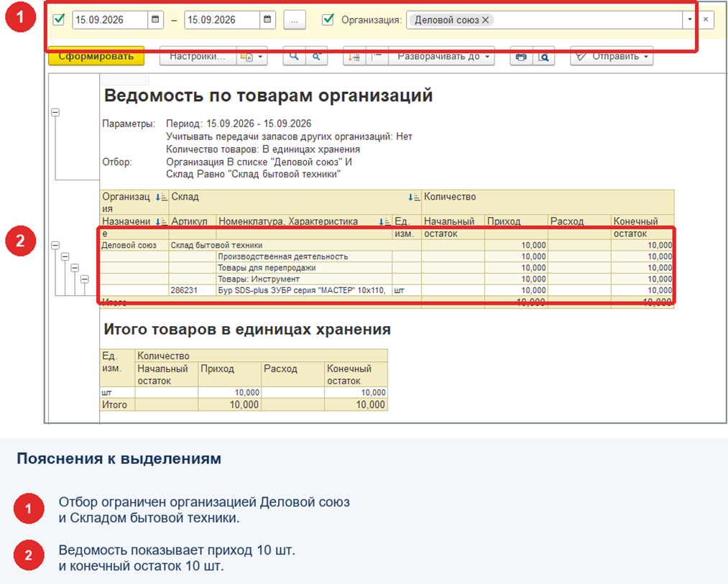Viewport: 728px width, 584px height.
Task: Open calendar picker for period end date
Action: pos(267,19)
